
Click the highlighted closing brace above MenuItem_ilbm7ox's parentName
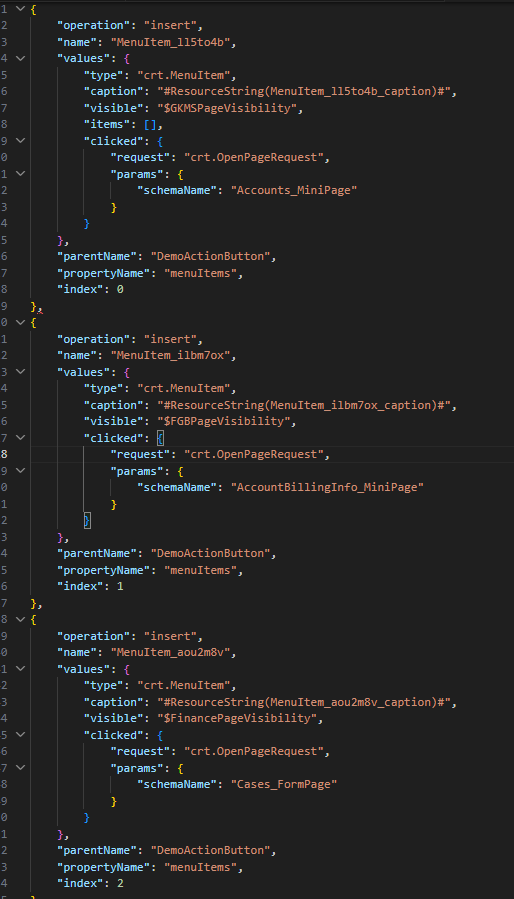click(x=87, y=521)
